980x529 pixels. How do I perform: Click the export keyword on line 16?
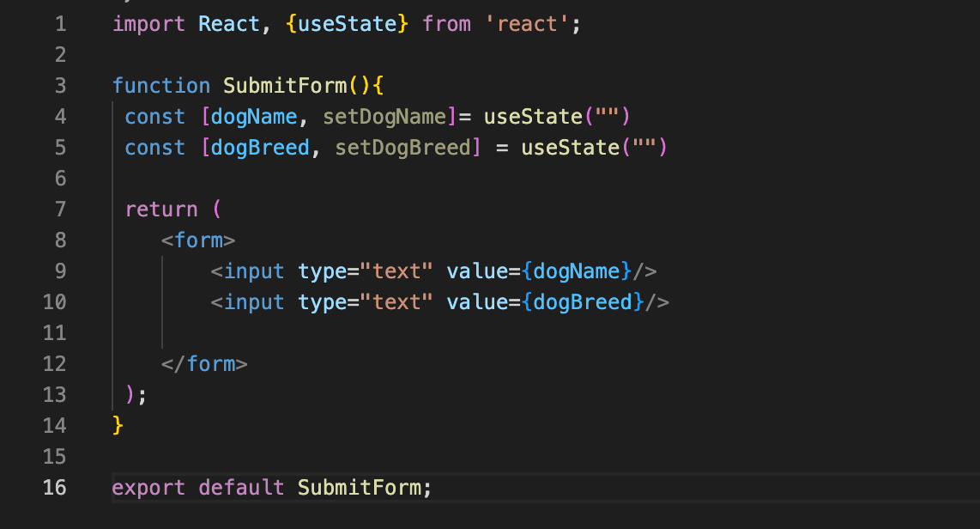(148, 487)
